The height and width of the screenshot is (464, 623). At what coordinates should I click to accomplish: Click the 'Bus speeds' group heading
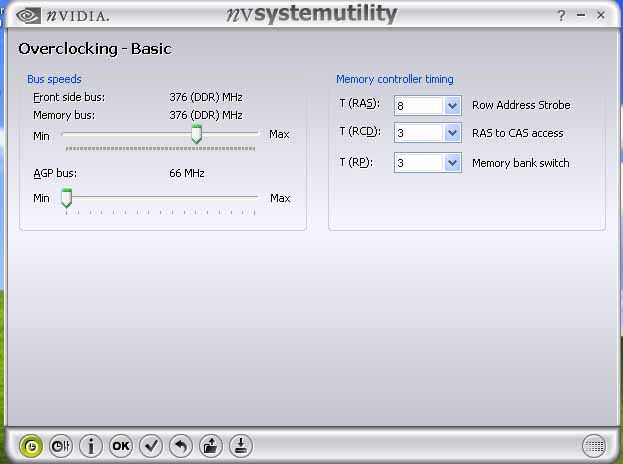pyautogui.click(x=54, y=79)
